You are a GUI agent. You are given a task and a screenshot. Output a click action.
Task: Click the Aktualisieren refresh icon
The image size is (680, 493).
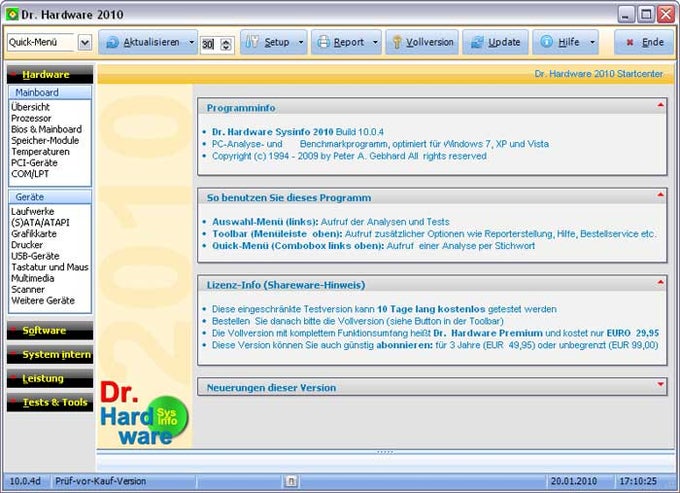click(112, 42)
